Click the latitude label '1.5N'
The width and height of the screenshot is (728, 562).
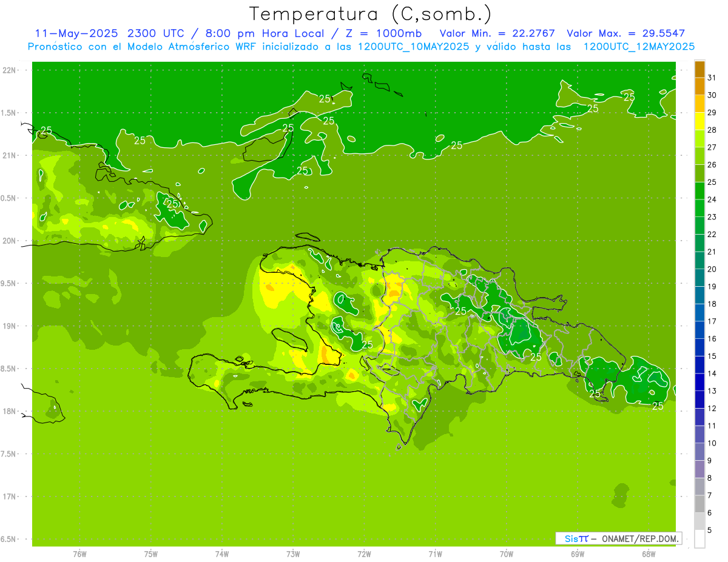point(9,113)
